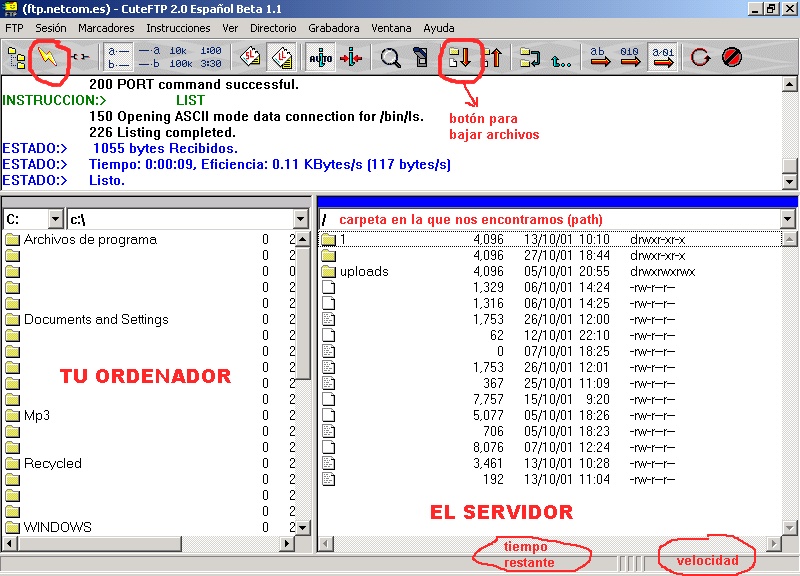800x576 pixels.
Task: Select the uploads folder on the server
Action: click(x=364, y=271)
